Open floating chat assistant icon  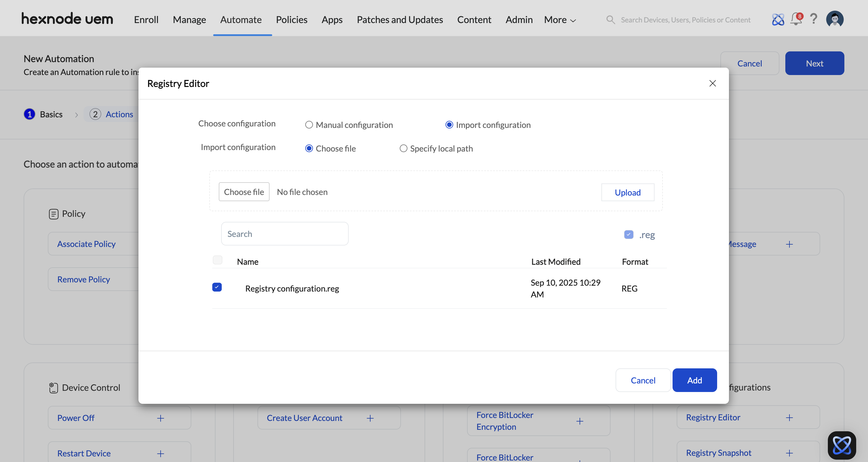click(841, 445)
